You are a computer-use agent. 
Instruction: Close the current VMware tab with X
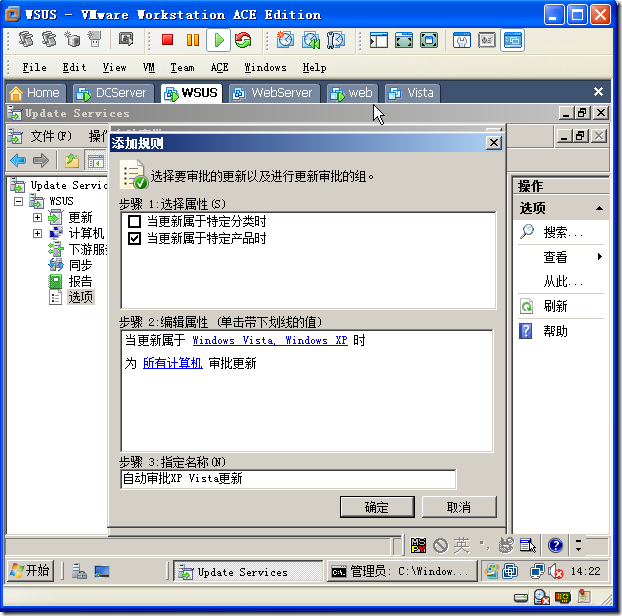(598, 92)
